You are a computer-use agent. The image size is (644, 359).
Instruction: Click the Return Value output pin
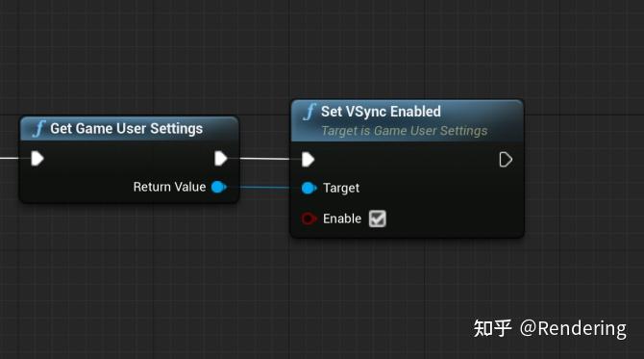[219, 187]
